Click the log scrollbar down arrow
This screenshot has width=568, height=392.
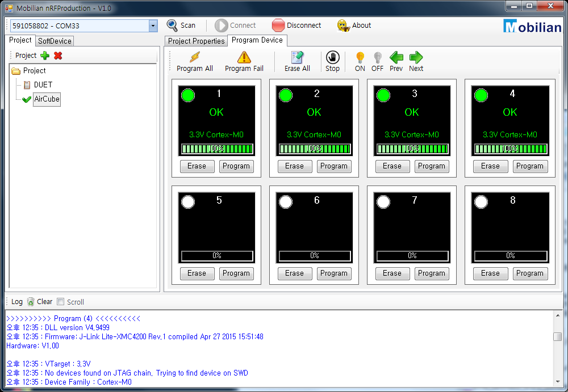558,382
